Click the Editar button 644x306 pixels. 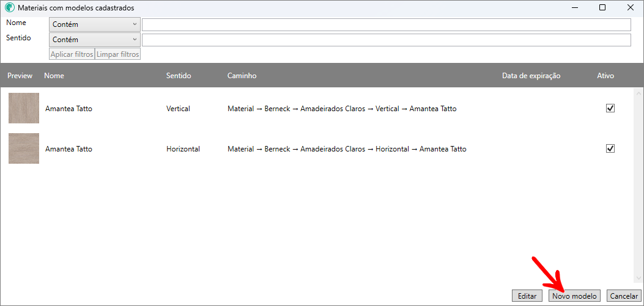[527, 296]
